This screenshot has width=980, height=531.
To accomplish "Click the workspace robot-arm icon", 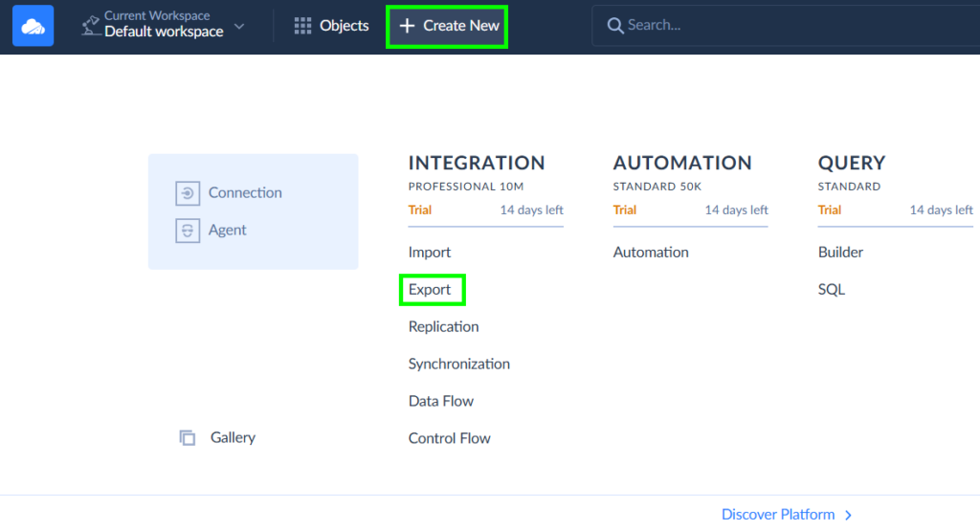I will click(91, 25).
